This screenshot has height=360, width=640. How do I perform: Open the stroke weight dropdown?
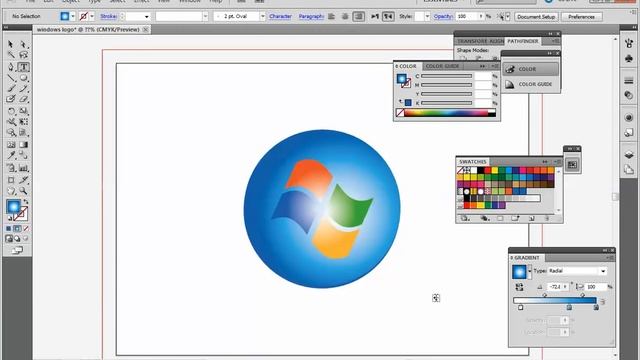(146, 17)
